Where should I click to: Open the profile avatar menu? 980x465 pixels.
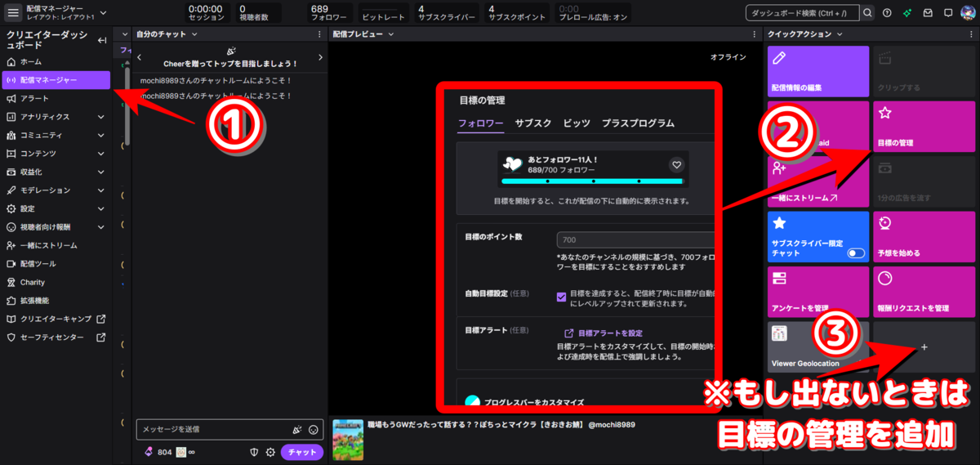[x=967, y=12]
